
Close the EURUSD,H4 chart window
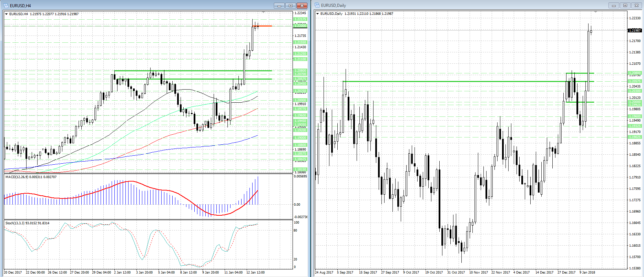pos(302,6)
